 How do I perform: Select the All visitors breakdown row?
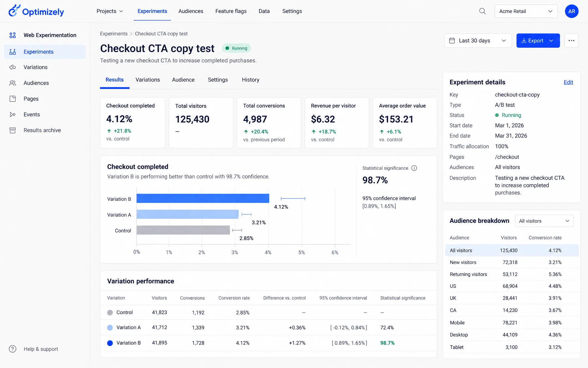[x=512, y=250]
